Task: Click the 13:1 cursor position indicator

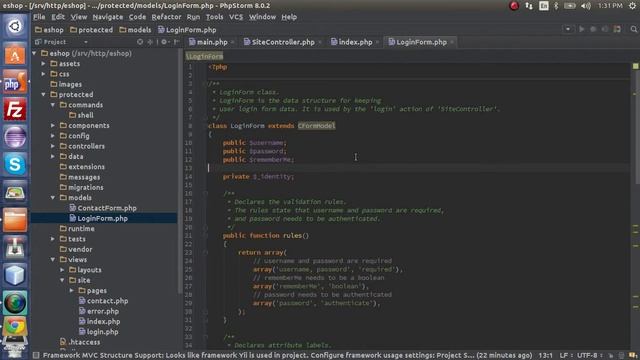Action: tap(545, 356)
